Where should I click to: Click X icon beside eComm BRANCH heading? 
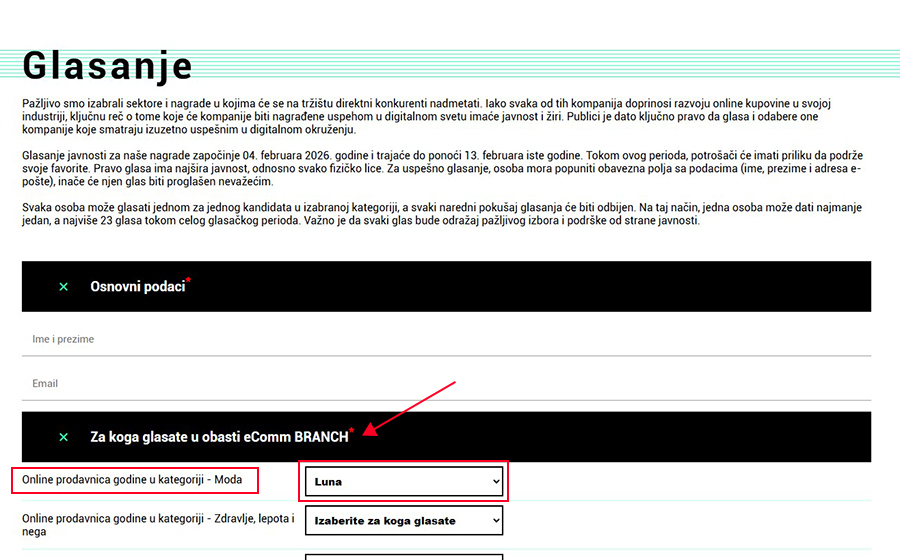click(x=64, y=437)
